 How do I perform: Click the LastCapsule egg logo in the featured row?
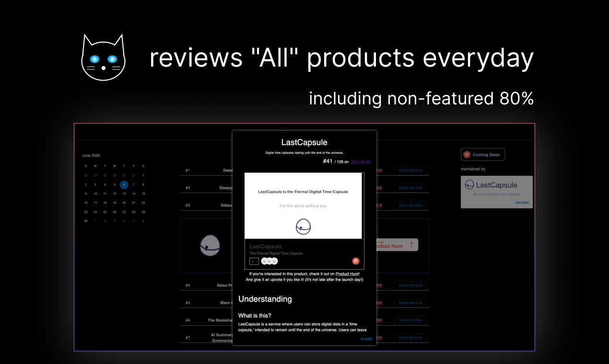pyautogui.click(x=210, y=246)
